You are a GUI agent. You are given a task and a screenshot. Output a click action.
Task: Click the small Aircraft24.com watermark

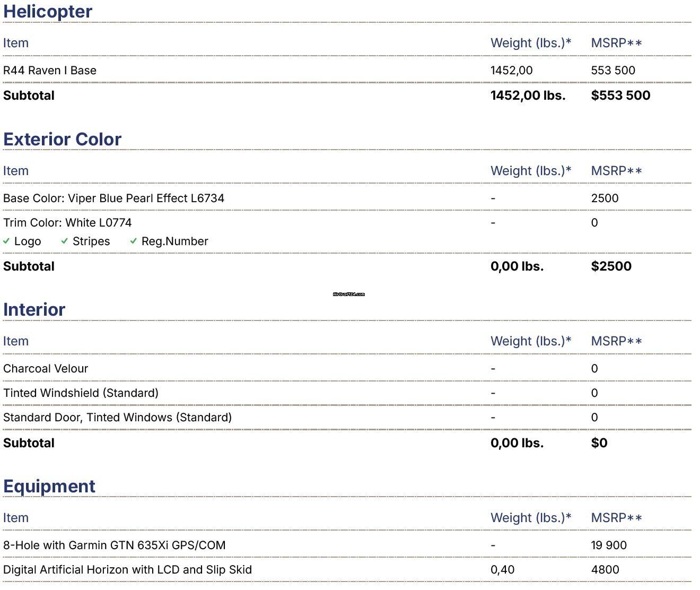coord(349,294)
